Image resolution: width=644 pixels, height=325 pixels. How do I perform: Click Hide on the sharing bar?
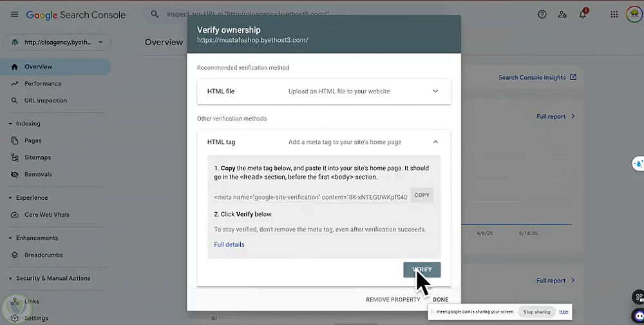point(564,312)
